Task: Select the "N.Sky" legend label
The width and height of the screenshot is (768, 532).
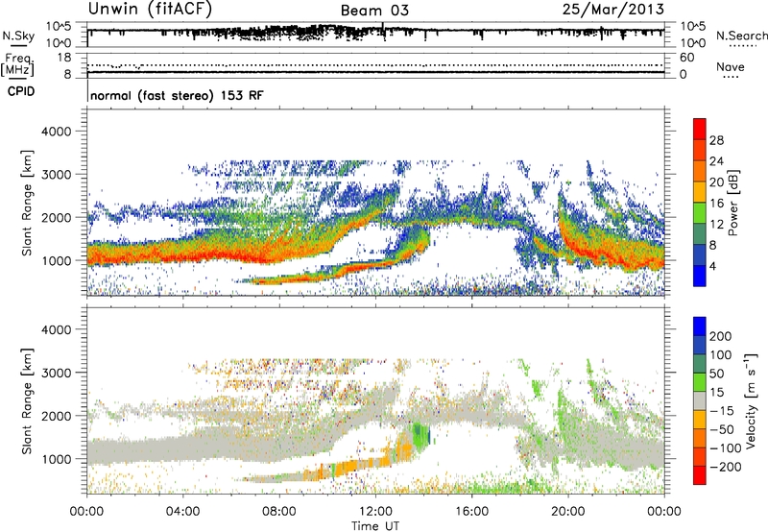Action: pyautogui.click(x=18, y=36)
